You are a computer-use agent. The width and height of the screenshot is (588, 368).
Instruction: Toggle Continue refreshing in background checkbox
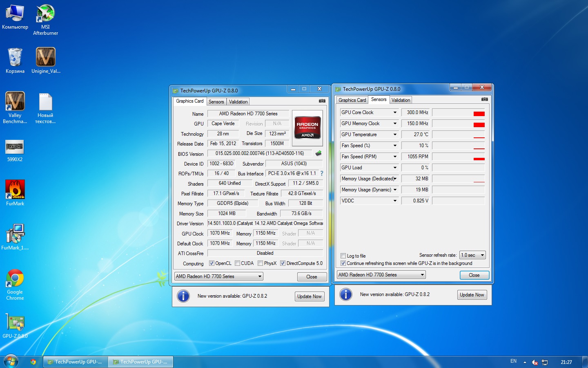point(343,263)
